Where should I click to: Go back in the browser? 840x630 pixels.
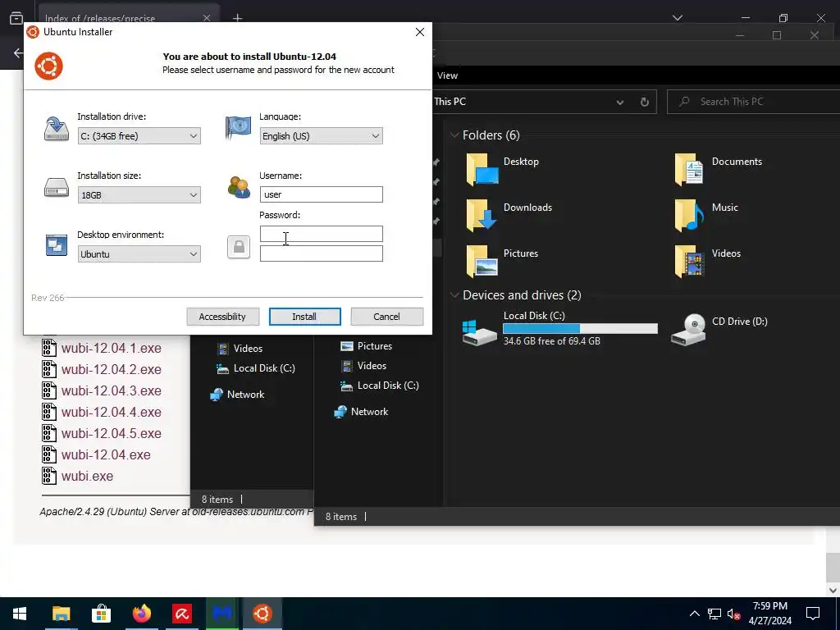pyautogui.click(x=19, y=53)
